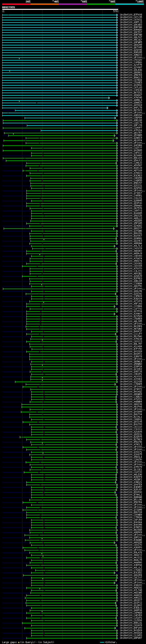Click the red 20% identity color band
The height and width of the screenshot is (644, 146).
coord(16,4)
